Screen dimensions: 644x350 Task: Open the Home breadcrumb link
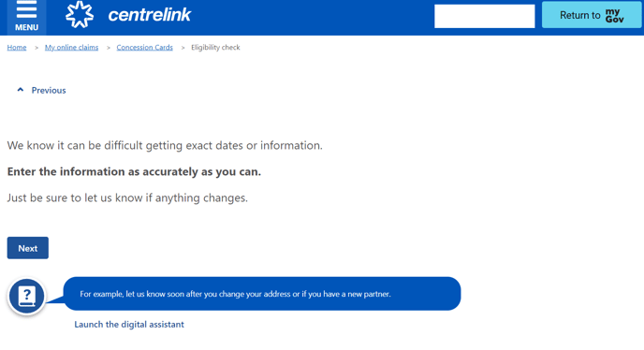[17, 48]
